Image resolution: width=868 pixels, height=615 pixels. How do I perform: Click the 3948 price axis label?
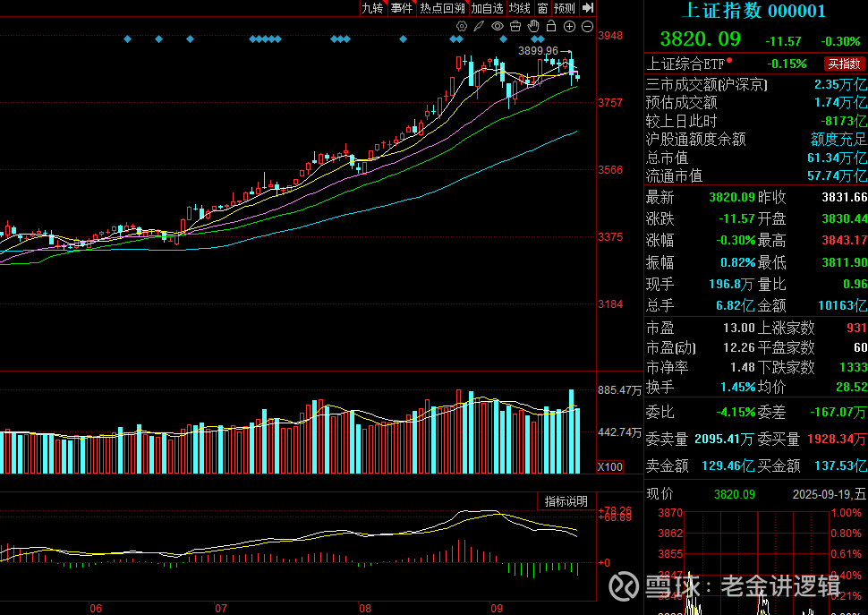pyautogui.click(x=610, y=36)
